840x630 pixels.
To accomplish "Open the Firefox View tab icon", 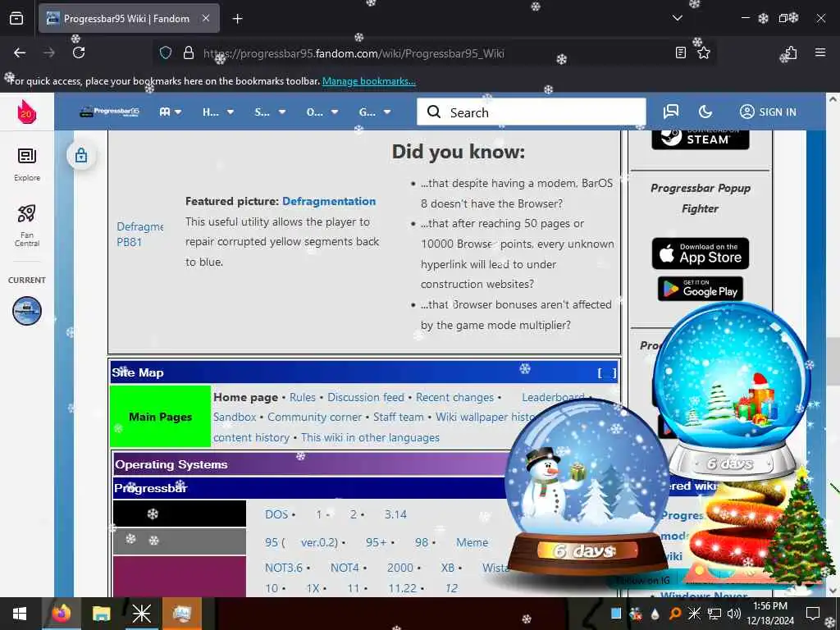I will [x=16, y=18].
